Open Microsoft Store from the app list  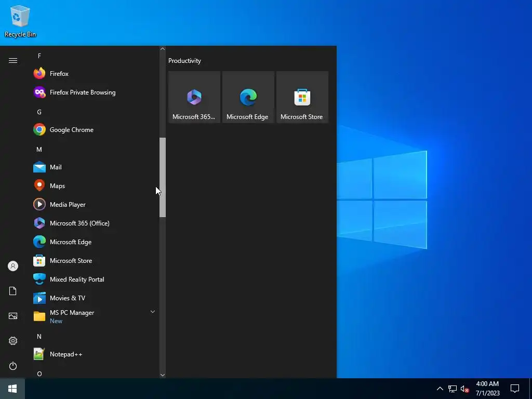(x=95, y=260)
